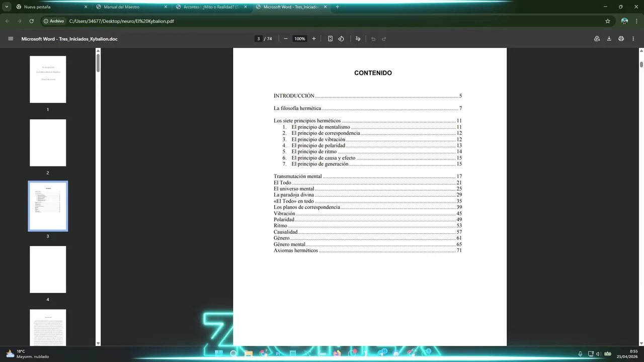644x362 pixels.
Task: Close the Arcontes tab
Action: click(246, 7)
